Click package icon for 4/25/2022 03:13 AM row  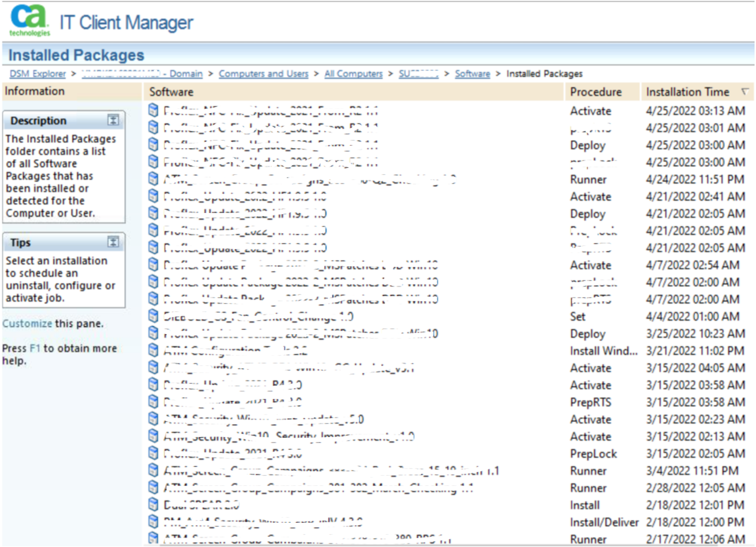point(153,110)
